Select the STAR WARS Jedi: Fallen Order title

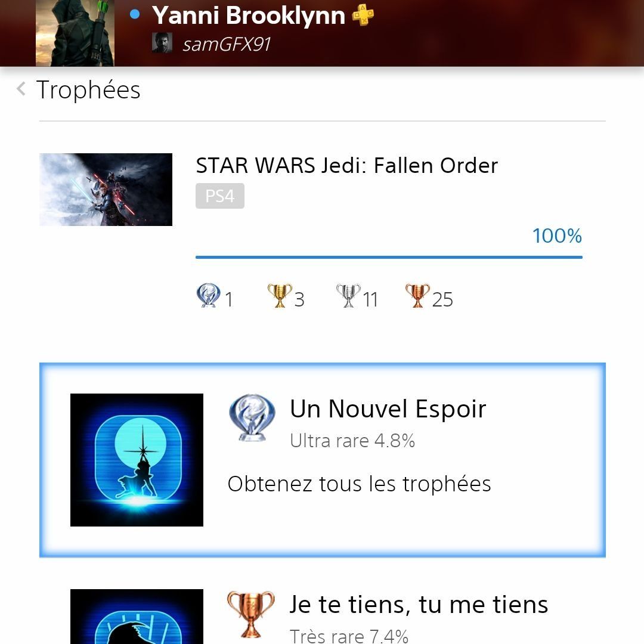coord(346,166)
